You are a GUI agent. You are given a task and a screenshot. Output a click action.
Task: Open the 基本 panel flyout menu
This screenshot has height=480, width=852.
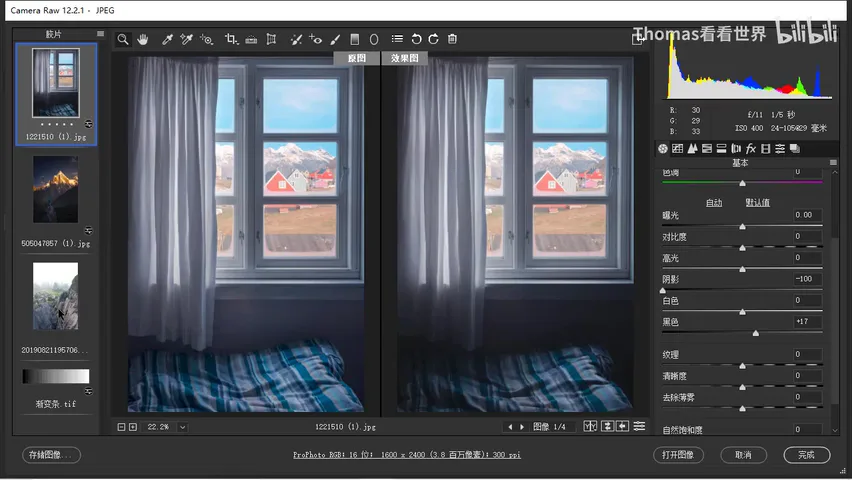pyautogui.click(x=833, y=163)
